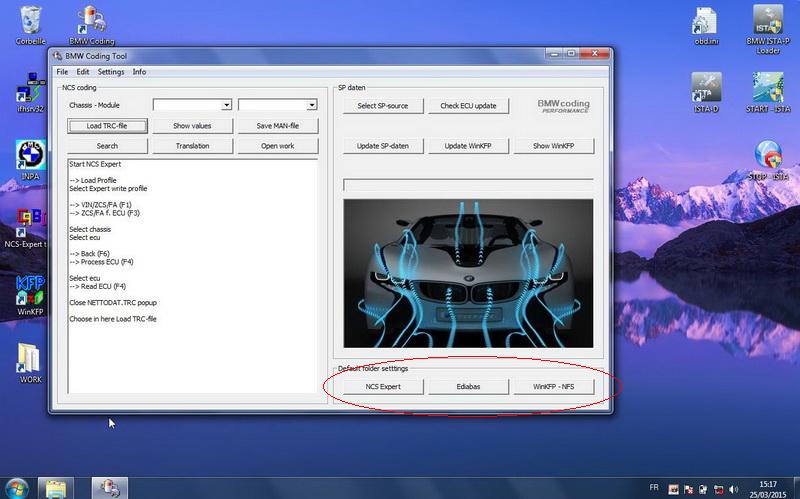The width and height of the screenshot is (800, 499).
Task: Select BMW Coding Tool taskbar button
Action: (109, 488)
